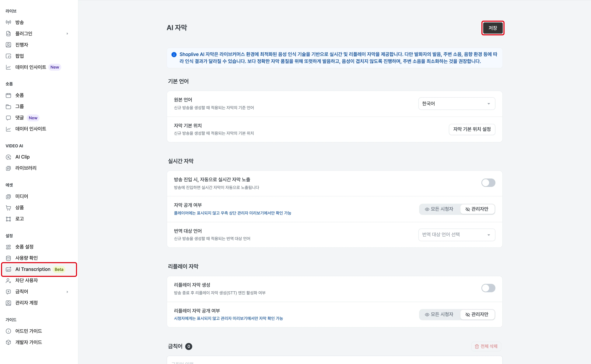The height and width of the screenshot is (364, 591).
Task: Select 모든 시청자 for 자막 공개 여부
Action: [439, 209]
